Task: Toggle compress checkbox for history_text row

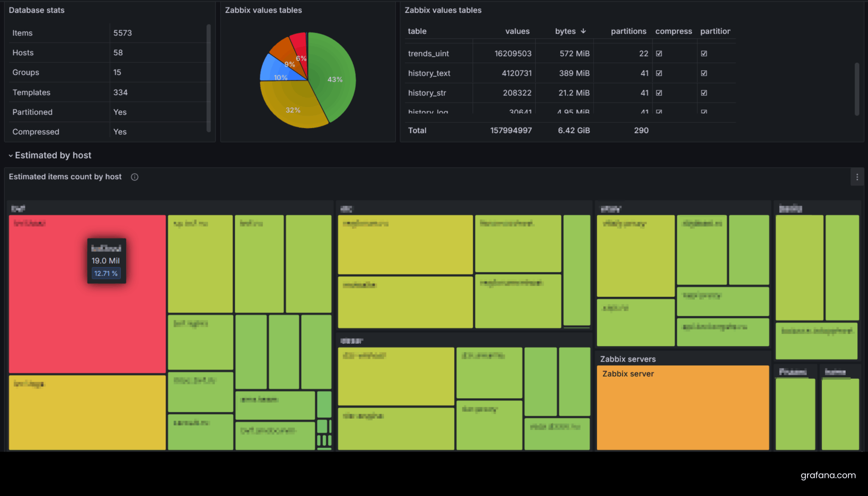Action: pos(659,73)
